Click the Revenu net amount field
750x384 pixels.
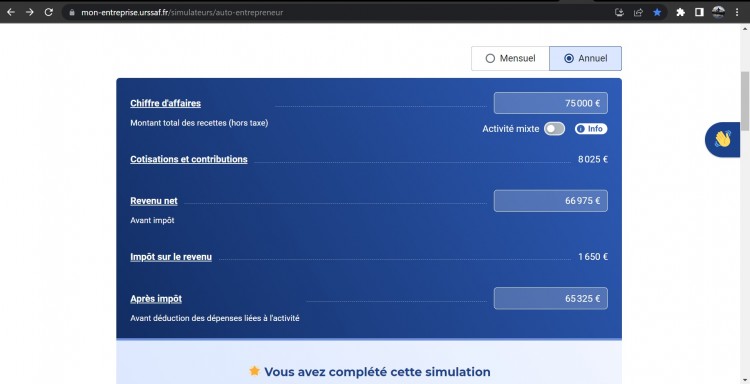(x=551, y=201)
